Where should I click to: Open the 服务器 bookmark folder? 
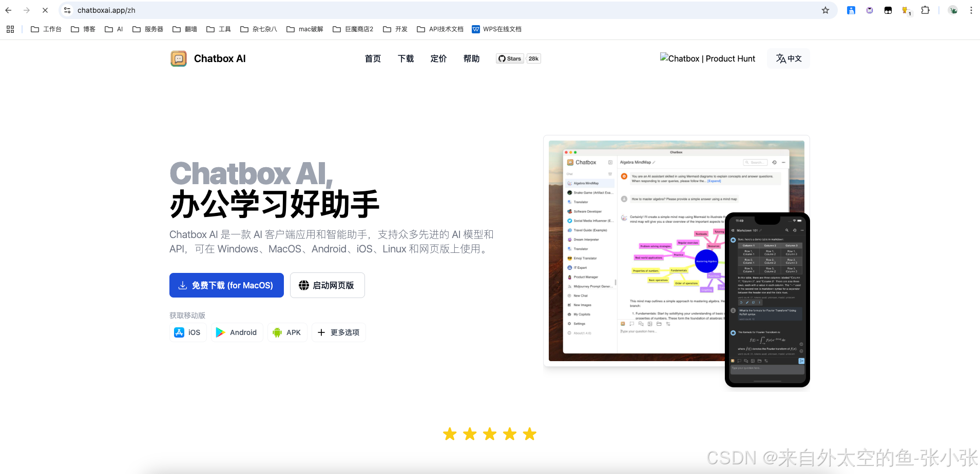(x=148, y=29)
